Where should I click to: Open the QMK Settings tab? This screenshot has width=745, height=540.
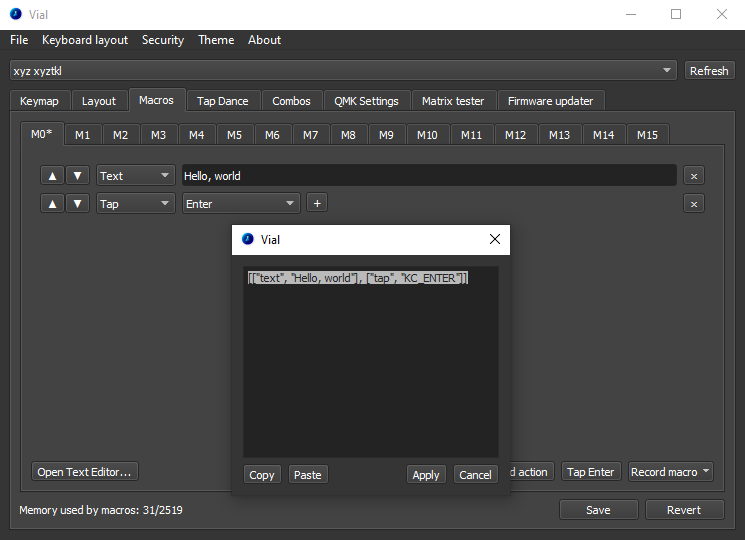(366, 101)
